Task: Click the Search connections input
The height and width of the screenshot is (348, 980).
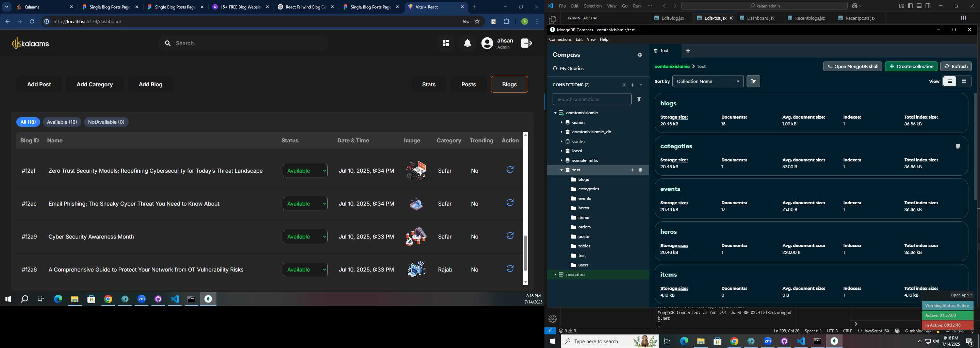Action: coord(592,100)
